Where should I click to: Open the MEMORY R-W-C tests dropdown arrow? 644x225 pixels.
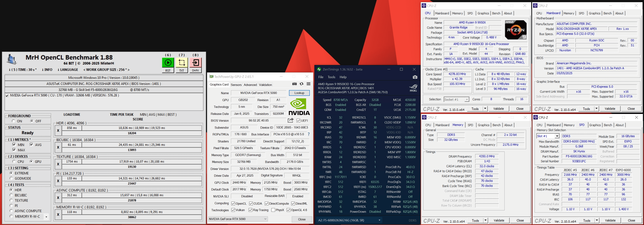[x=46, y=217]
